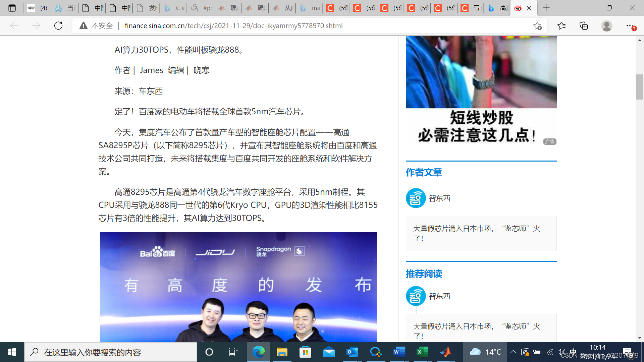Open Cortana circle on taskbar

point(209,352)
